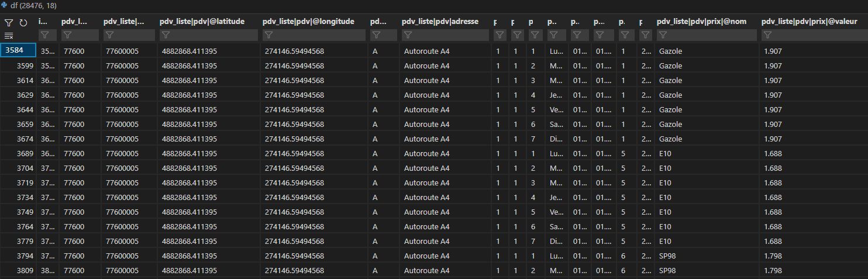
Task: Click the refresh data icon
Action: coord(23,23)
